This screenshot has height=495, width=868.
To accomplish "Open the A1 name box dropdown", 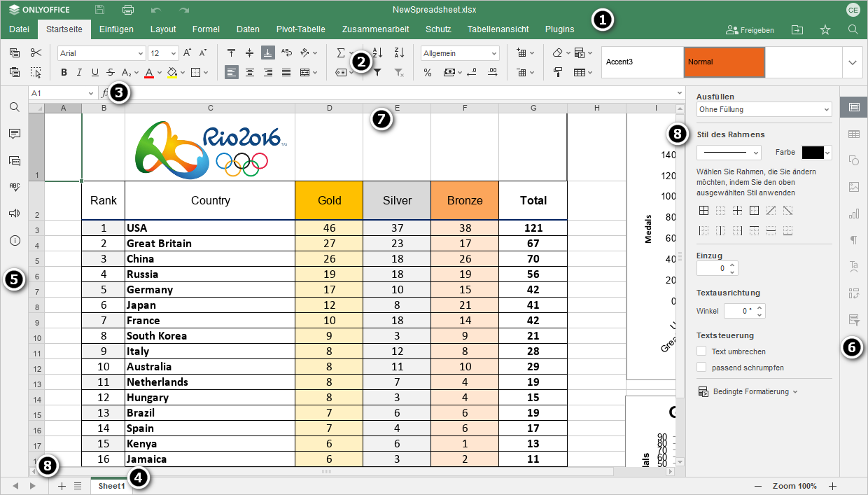I will (x=91, y=93).
